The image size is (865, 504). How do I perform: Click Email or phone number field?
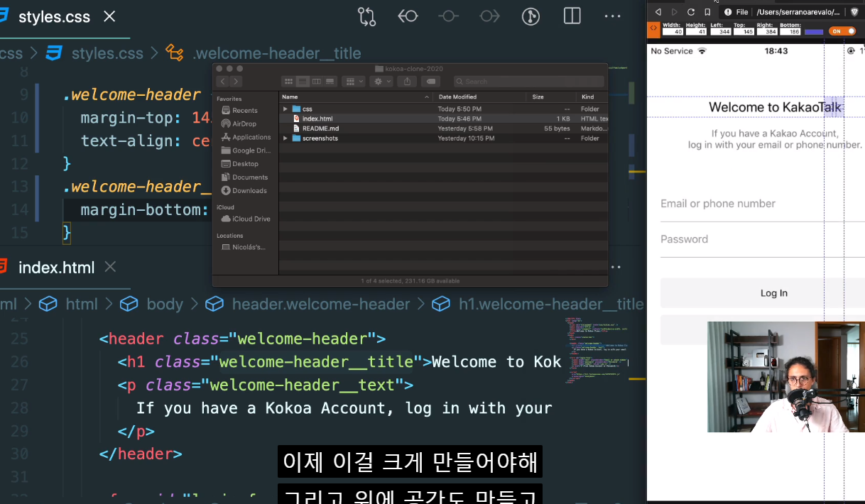(x=763, y=204)
